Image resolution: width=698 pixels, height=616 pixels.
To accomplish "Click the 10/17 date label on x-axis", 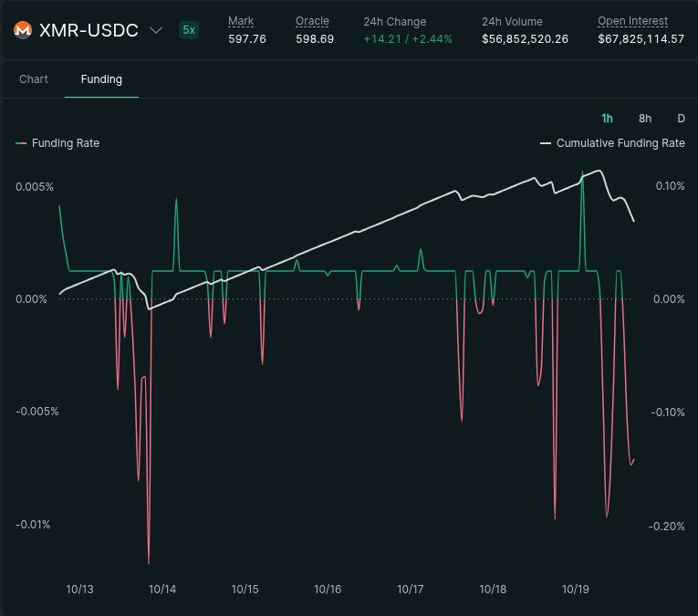I will coord(410,590).
